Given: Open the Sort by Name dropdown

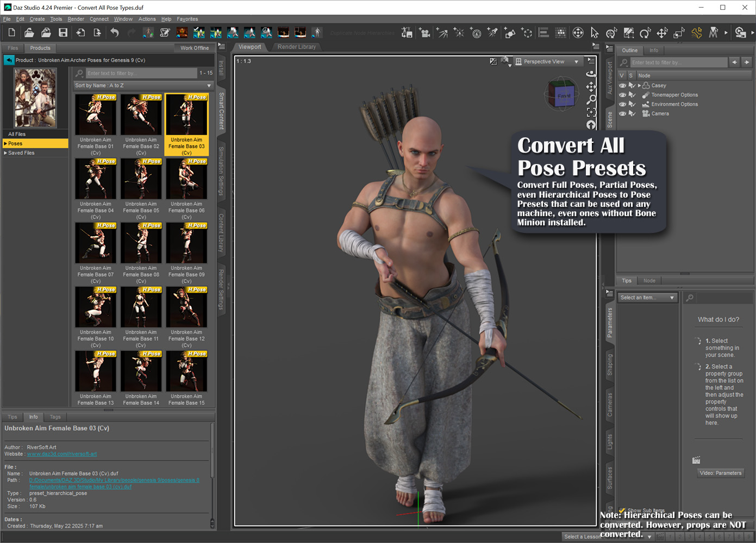Looking at the screenshot, I should click(142, 85).
